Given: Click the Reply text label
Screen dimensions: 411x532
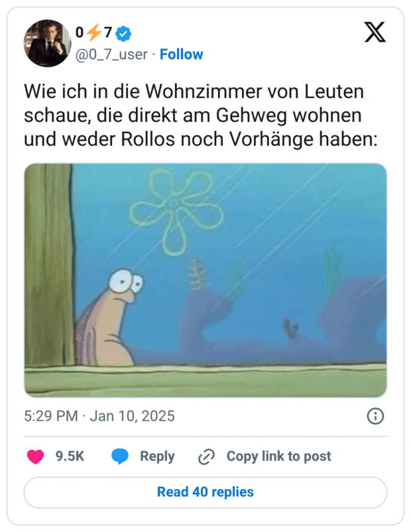Looking at the screenshot, I should coord(157,456).
